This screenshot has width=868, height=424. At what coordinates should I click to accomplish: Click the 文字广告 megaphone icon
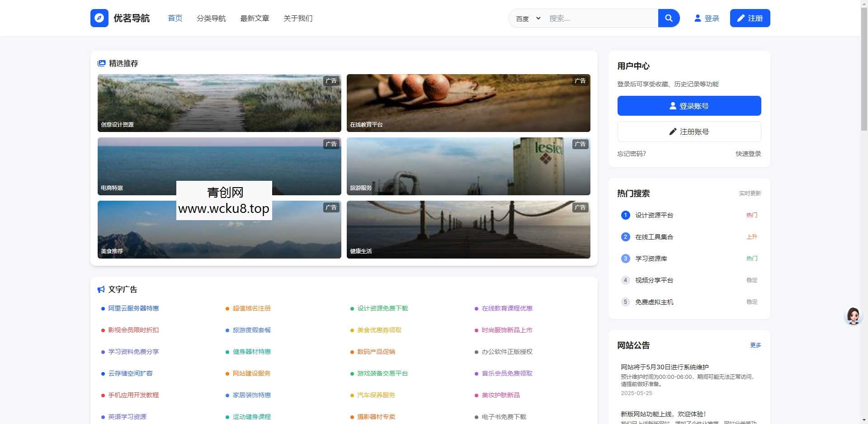pyautogui.click(x=101, y=289)
